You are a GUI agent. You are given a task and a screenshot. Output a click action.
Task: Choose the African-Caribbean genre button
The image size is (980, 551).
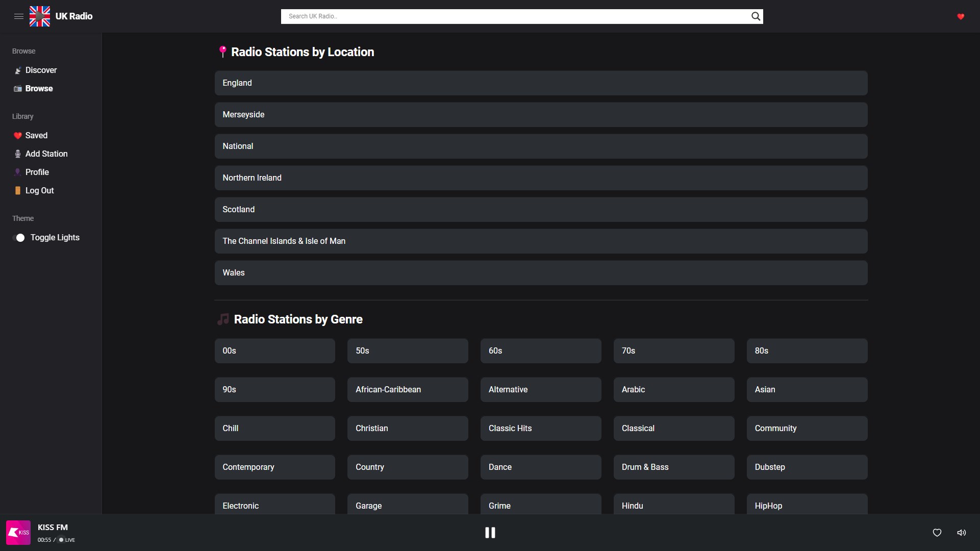pos(407,390)
